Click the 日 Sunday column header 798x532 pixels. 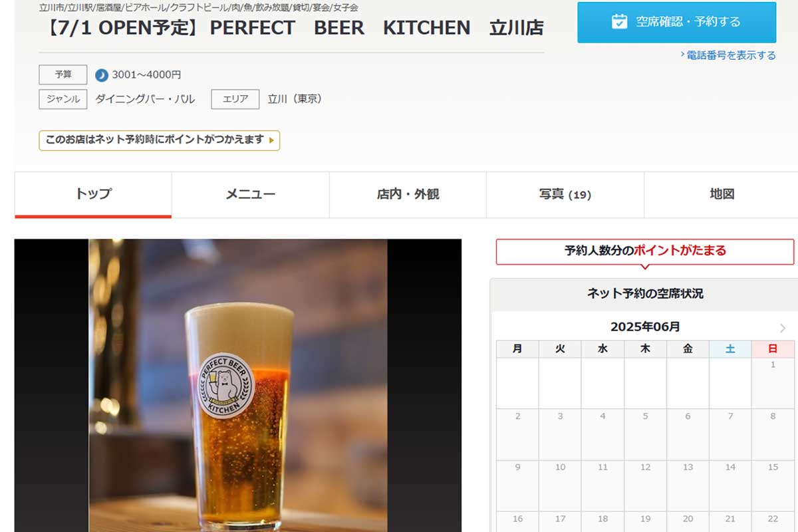(x=773, y=349)
